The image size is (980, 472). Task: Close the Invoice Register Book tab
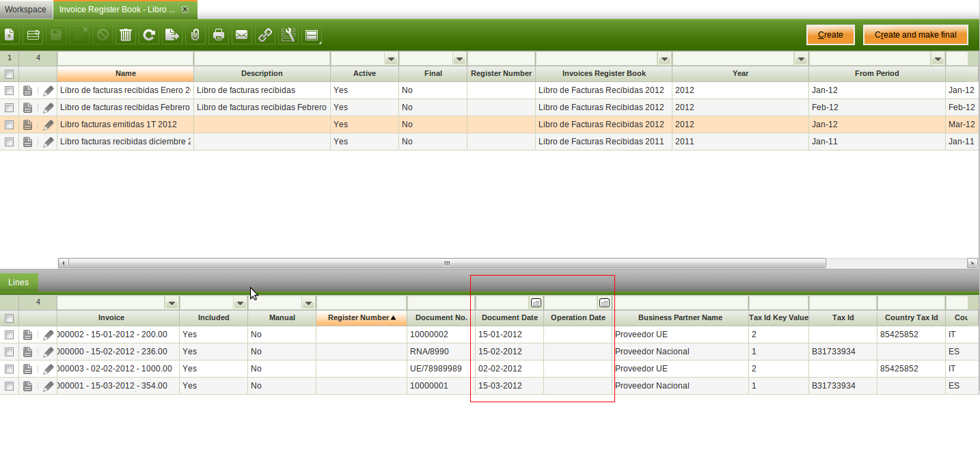click(185, 10)
